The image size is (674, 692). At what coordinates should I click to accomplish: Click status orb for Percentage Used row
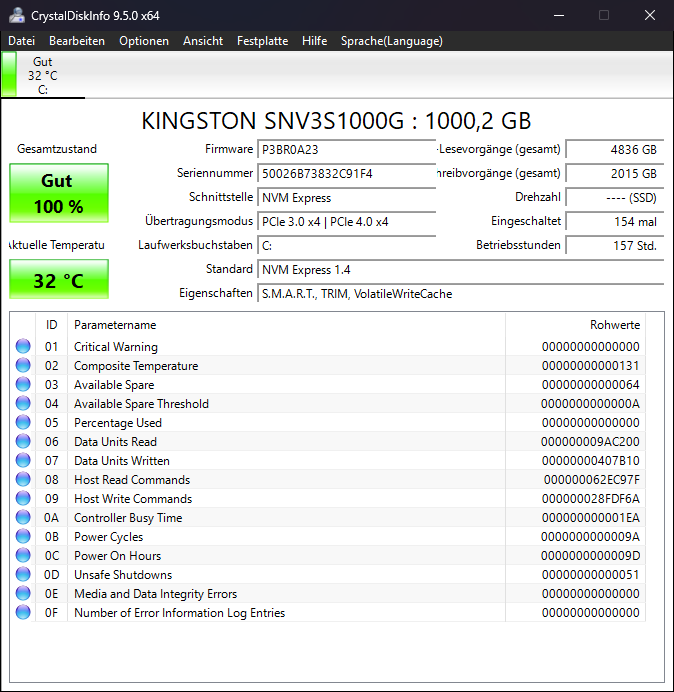pyautogui.click(x=23, y=422)
